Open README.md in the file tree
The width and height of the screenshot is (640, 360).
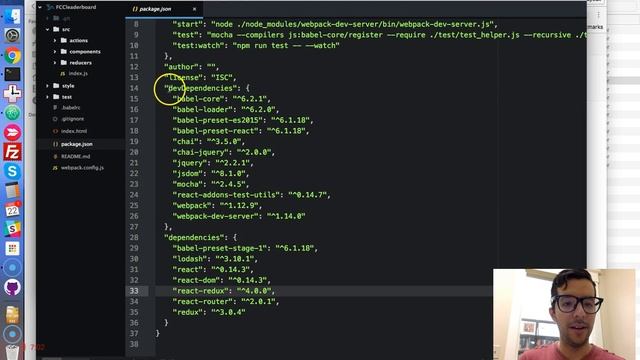coord(76,156)
